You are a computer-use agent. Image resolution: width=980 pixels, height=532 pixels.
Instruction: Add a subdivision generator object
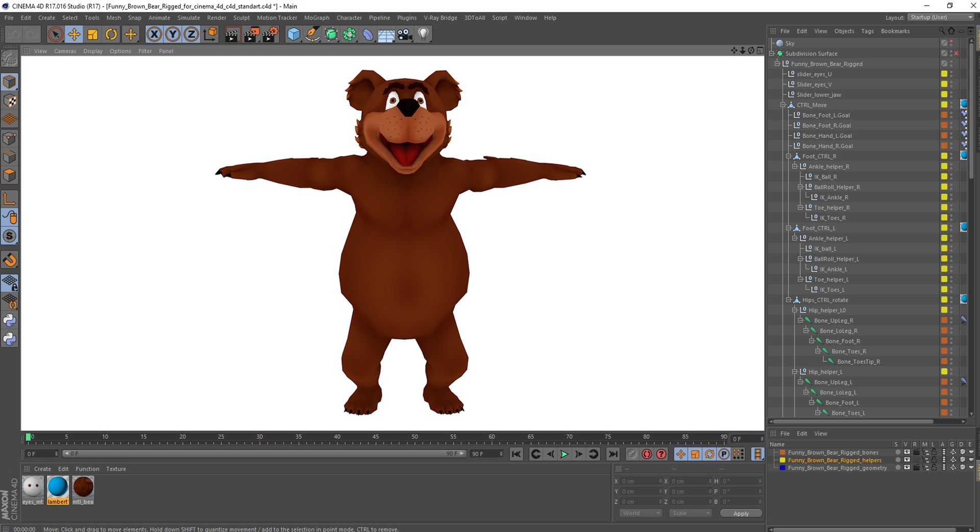[x=331, y=35]
